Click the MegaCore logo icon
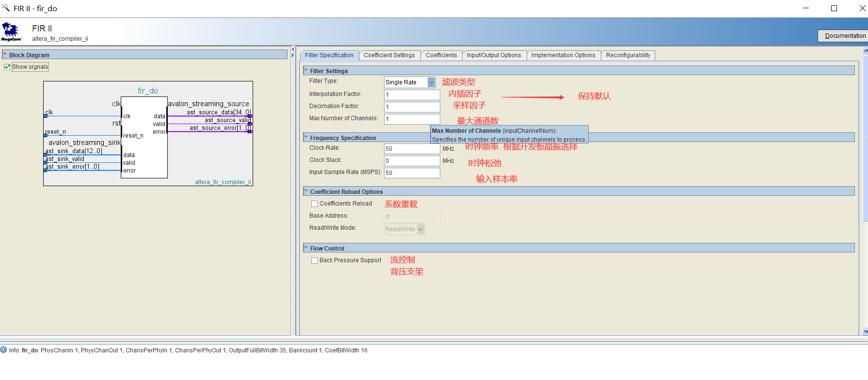868x380 pixels. pyautogui.click(x=11, y=32)
